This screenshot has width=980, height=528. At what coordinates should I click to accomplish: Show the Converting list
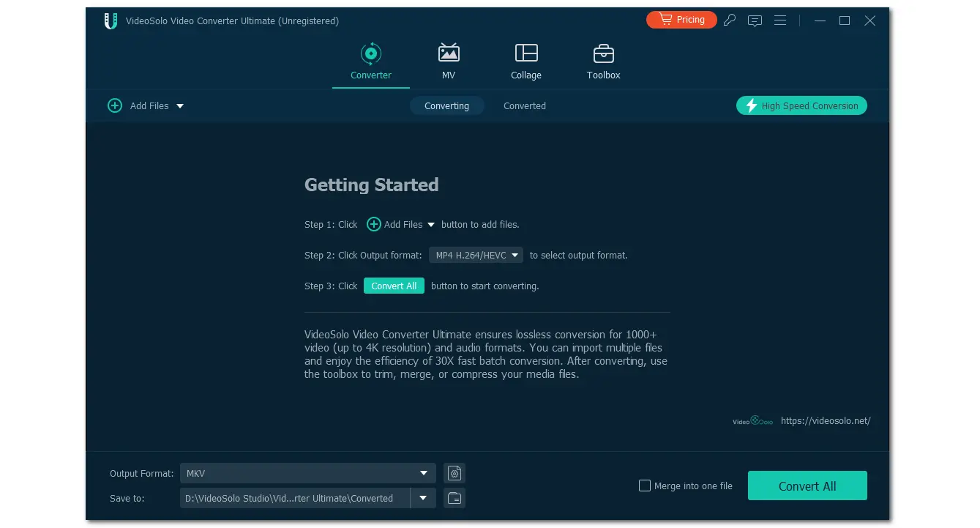coord(446,105)
